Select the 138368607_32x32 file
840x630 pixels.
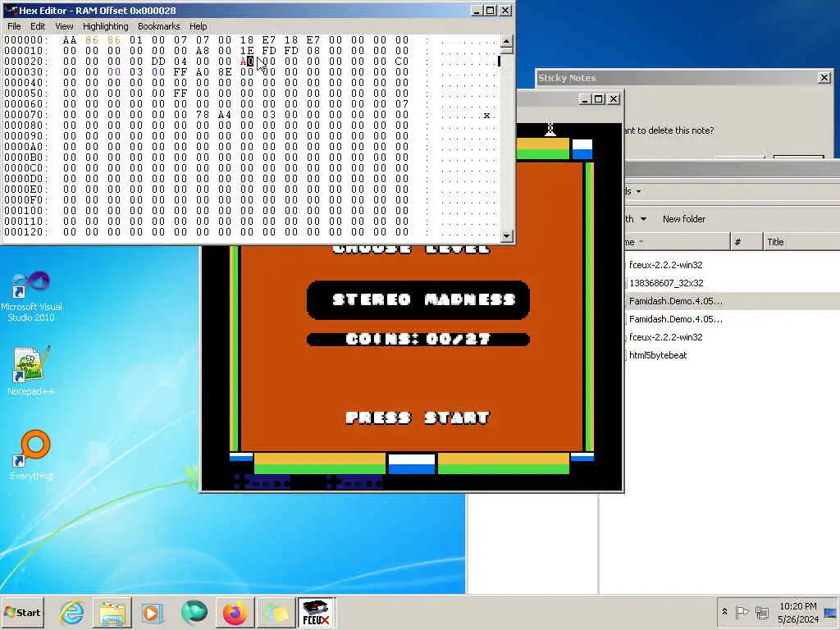tap(666, 283)
